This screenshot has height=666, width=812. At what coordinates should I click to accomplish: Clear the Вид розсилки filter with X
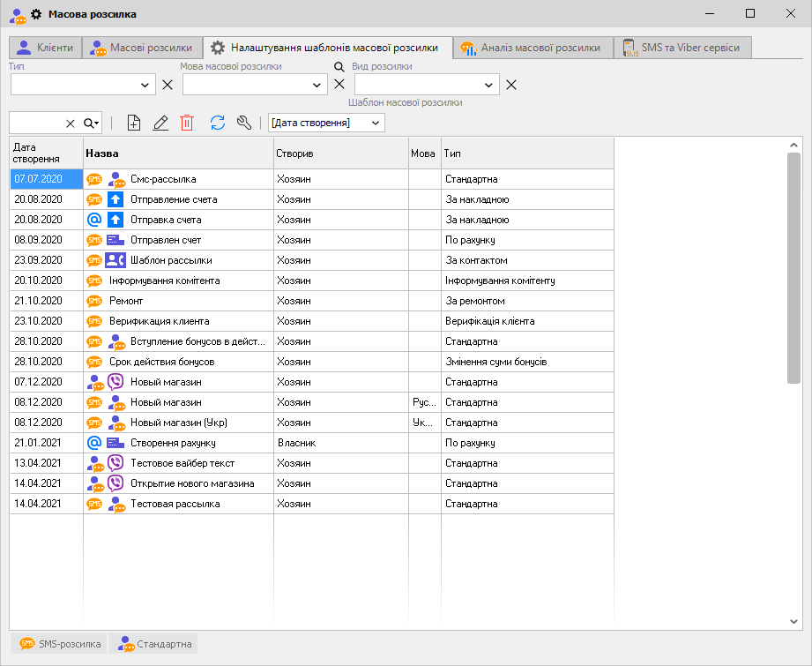click(511, 85)
